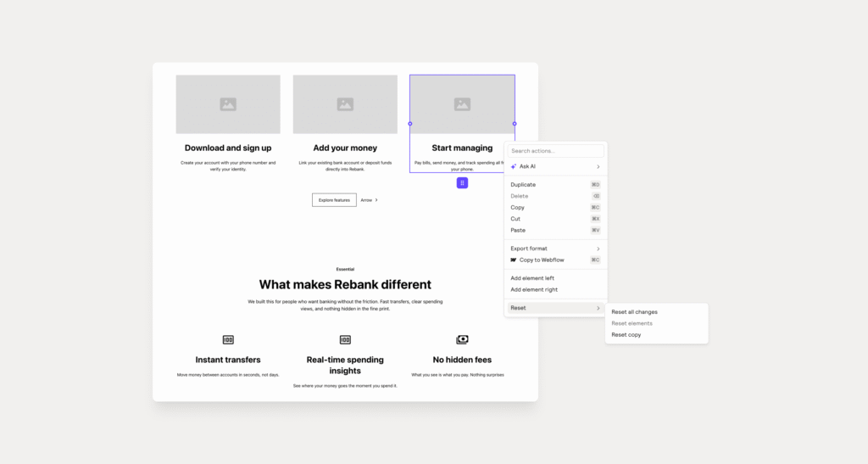Click the chevron next to Arrow link
Screen dimensions: 868x464
(x=376, y=200)
